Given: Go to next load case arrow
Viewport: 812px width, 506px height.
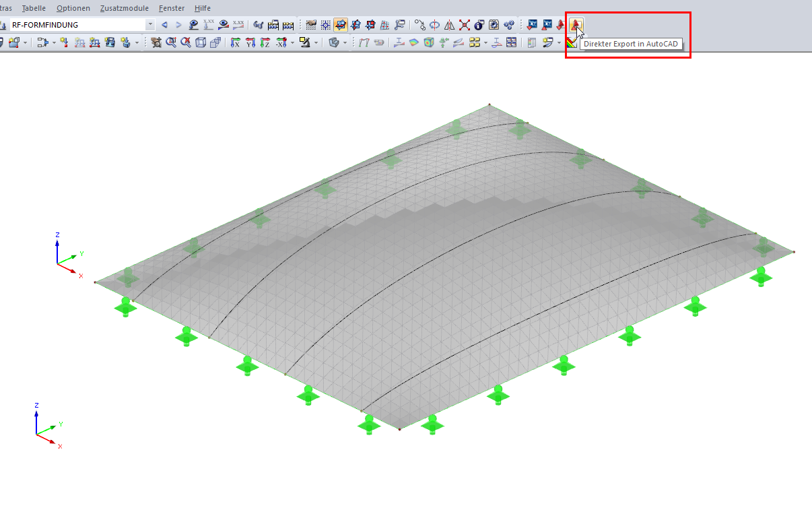Looking at the screenshot, I should 178,25.
